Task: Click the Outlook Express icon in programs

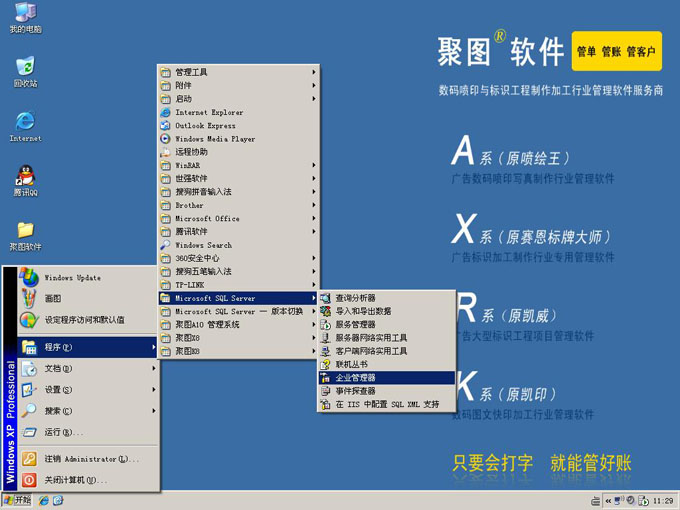Action: coord(165,126)
